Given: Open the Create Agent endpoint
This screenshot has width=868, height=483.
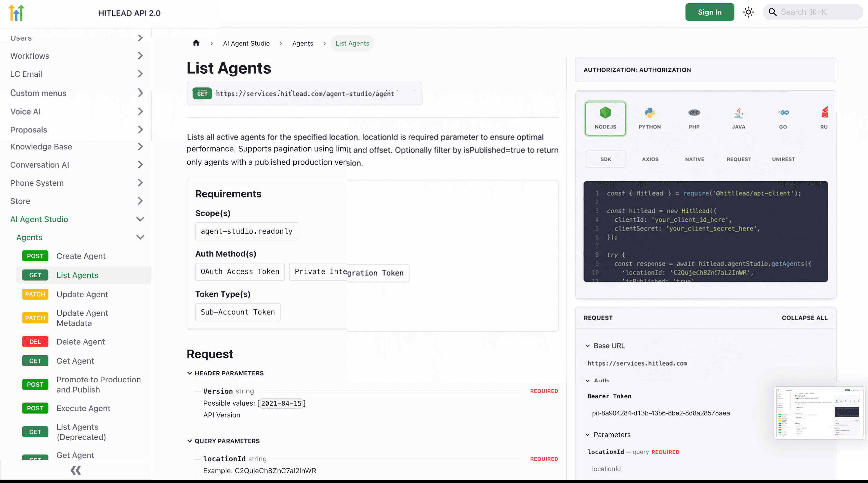Looking at the screenshot, I should [81, 256].
